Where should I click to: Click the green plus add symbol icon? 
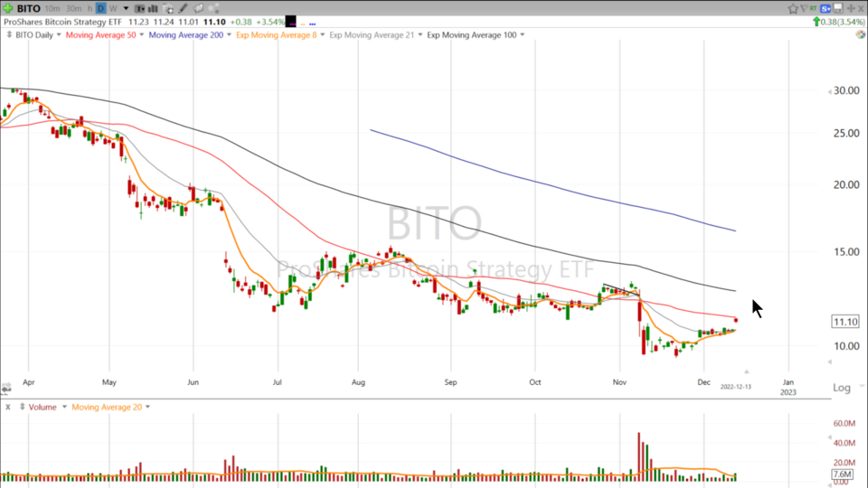pos(7,8)
